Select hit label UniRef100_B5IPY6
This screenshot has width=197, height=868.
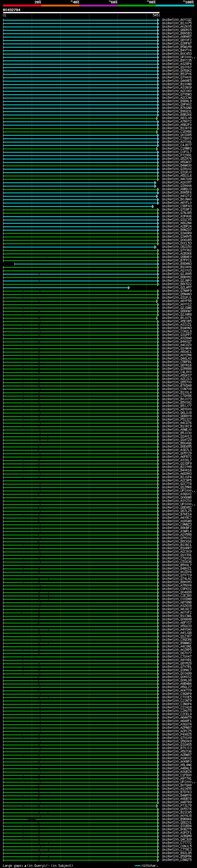[177, 74]
